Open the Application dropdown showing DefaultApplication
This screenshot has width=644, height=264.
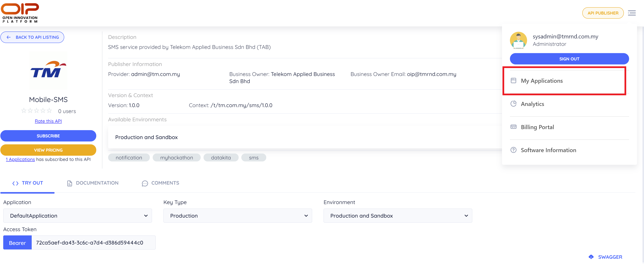[x=77, y=216]
